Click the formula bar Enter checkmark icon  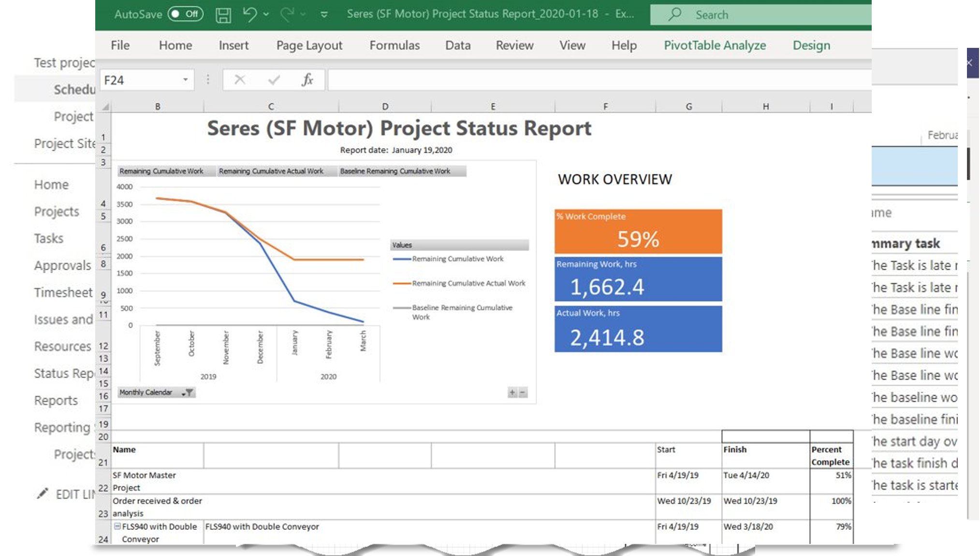pyautogui.click(x=274, y=80)
